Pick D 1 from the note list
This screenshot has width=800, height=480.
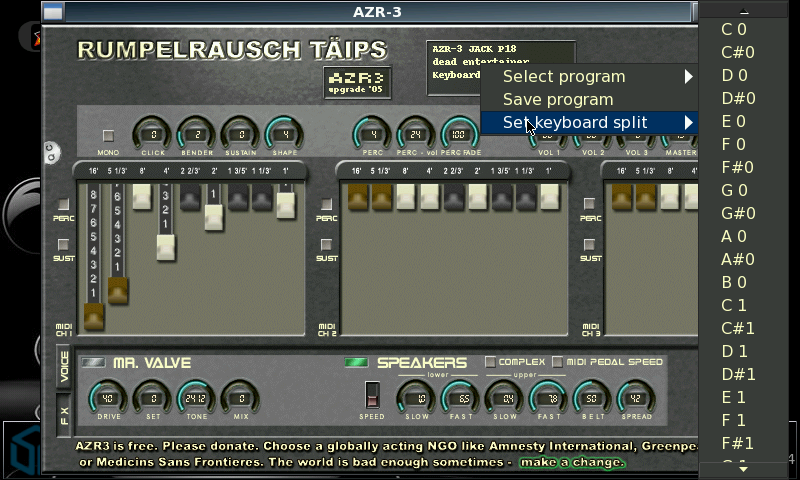pos(743,351)
